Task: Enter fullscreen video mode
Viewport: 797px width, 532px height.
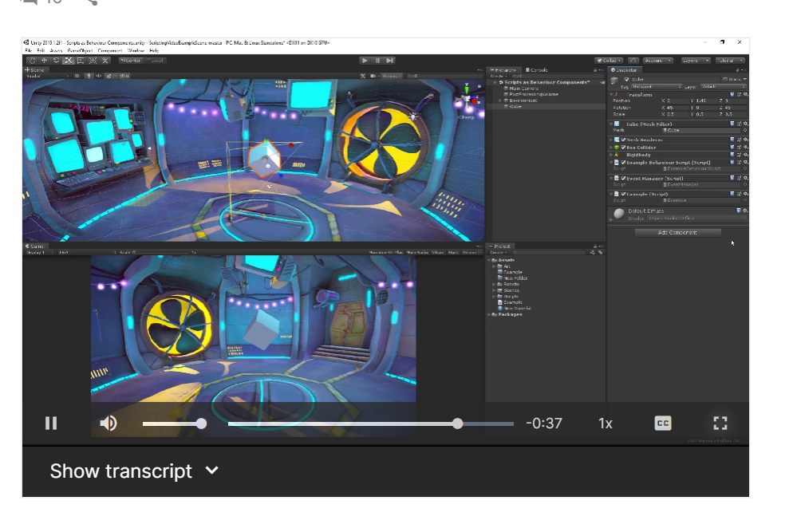Action: pyautogui.click(x=720, y=424)
